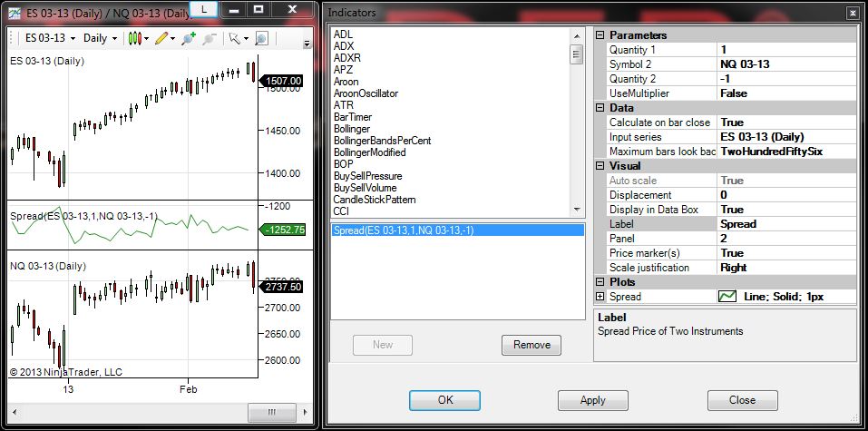The width and height of the screenshot is (868, 431).
Task: Click the zoom frame magnifier icon
Action: (x=261, y=38)
